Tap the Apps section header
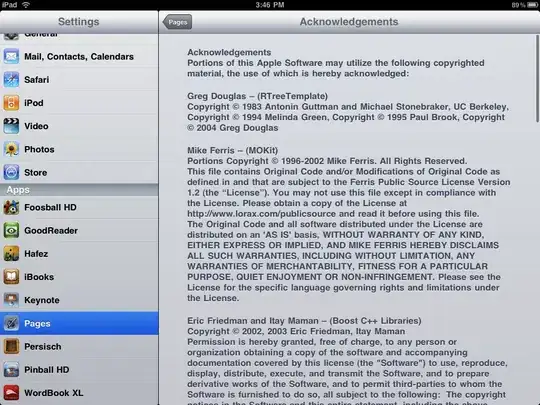The height and width of the screenshot is (405, 540). pos(79,190)
